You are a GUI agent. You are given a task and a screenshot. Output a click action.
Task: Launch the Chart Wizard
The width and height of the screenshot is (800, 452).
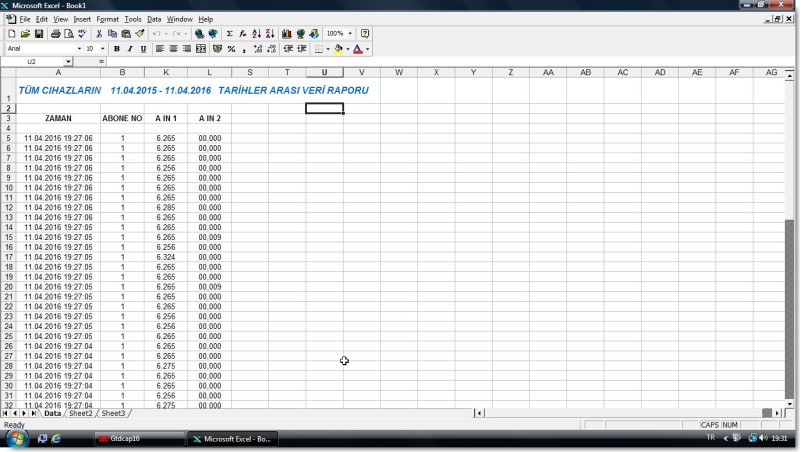click(x=287, y=34)
